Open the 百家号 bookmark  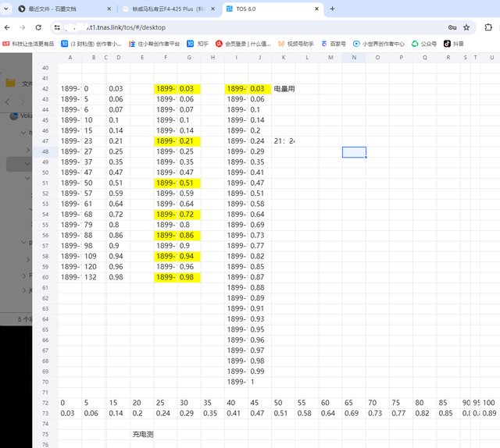pyautogui.click(x=334, y=44)
